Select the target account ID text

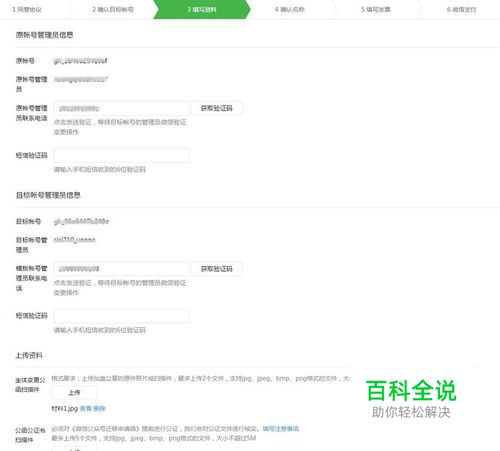[x=81, y=221]
